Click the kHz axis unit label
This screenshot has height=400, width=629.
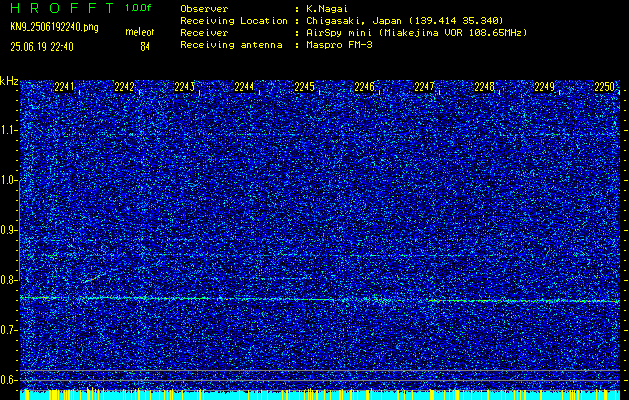pyautogui.click(x=9, y=81)
